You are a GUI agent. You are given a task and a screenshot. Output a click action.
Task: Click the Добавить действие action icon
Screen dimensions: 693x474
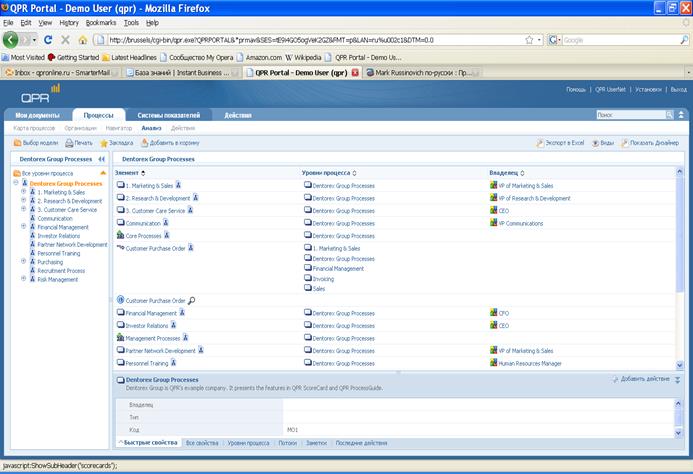click(x=615, y=379)
